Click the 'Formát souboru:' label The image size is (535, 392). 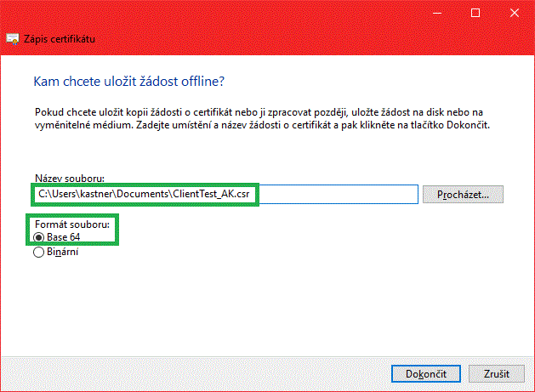point(71,224)
